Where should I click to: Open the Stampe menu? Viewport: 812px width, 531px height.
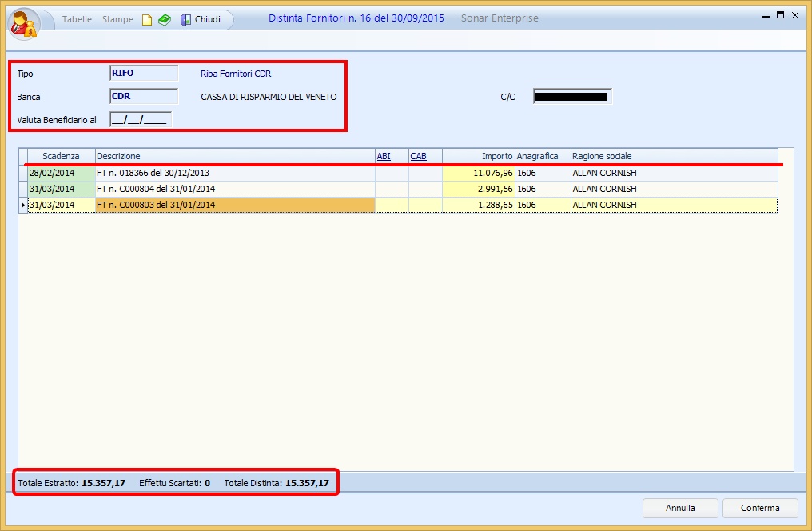point(117,19)
